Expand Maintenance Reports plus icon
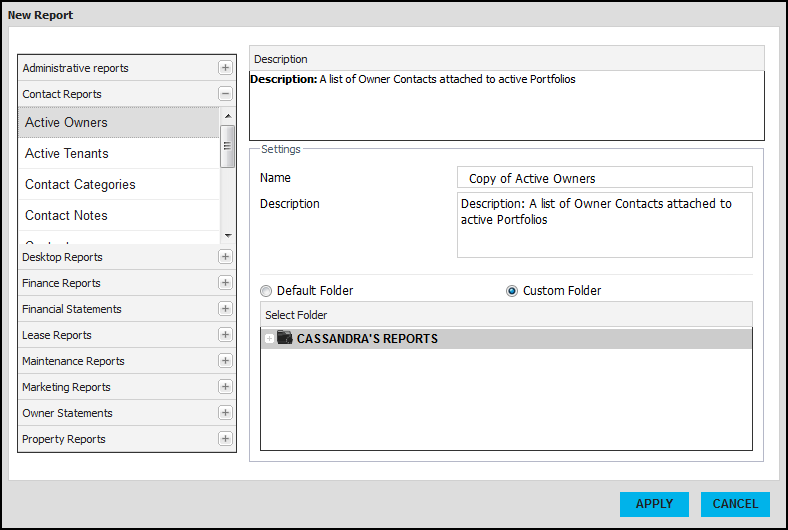 [x=225, y=361]
